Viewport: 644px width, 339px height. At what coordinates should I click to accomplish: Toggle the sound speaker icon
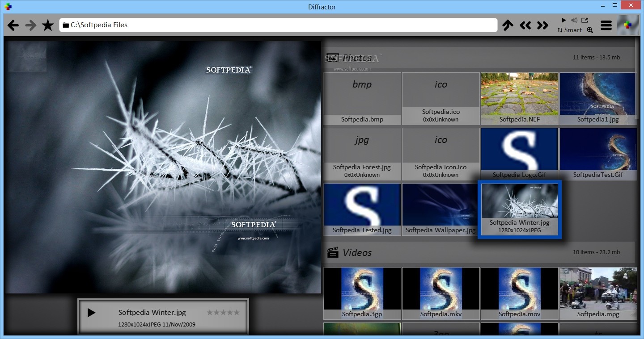[574, 20]
